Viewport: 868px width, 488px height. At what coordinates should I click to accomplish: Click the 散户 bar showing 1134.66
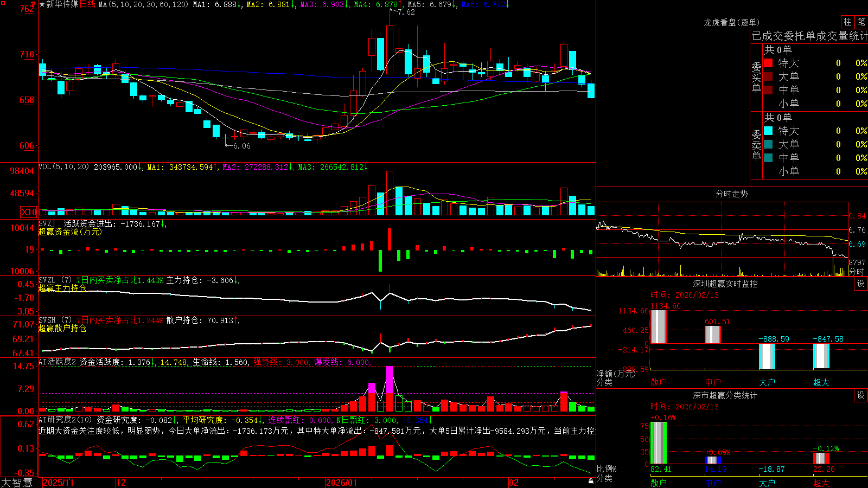pyautogui.click(x=658, y=326)
